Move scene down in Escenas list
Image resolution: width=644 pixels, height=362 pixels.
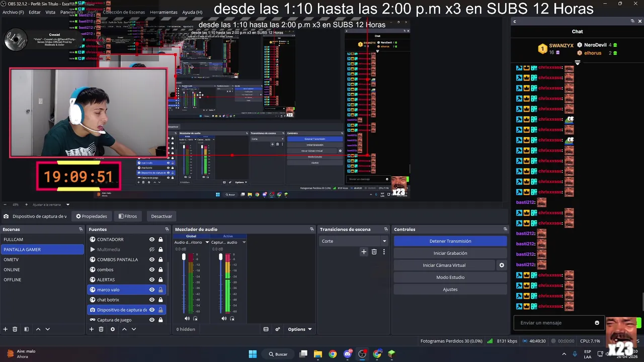48,329
